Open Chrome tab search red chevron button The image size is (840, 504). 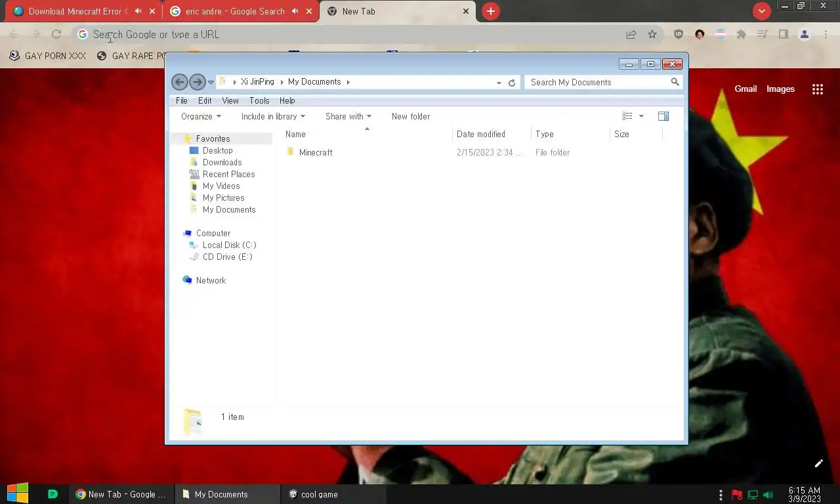point(761,11)
